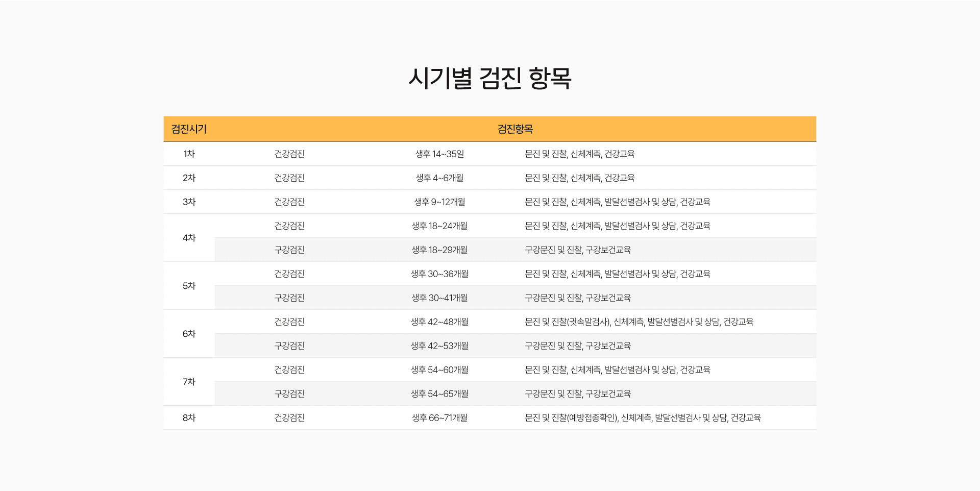The width and height of the screenshot is (980, 491).
Task: Select the 5차 row label
Action: pyautogui.click(x=188, y=285)
